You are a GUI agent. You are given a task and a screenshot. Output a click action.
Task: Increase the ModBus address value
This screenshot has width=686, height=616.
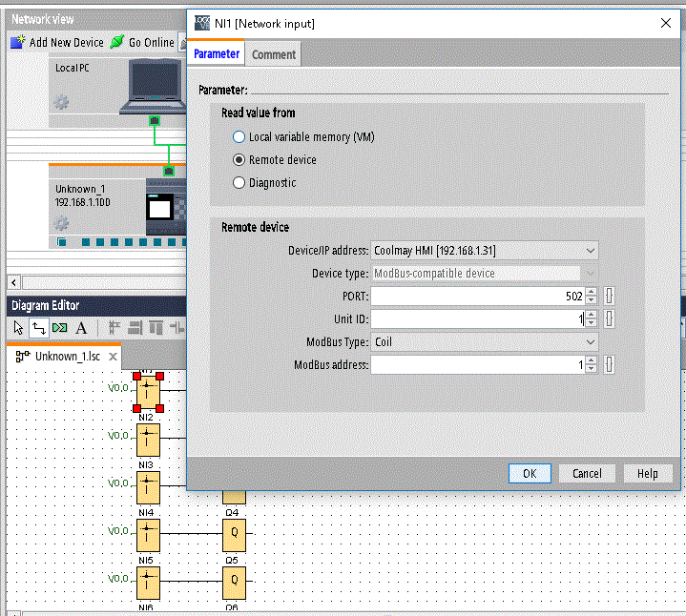pyautogui.click(x=591, y=359)
